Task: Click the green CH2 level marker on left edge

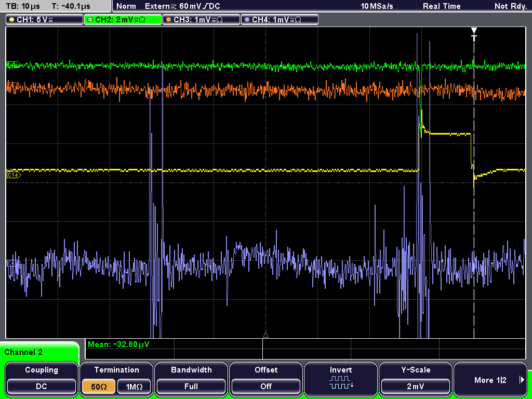Action: (x=14, y=65)
